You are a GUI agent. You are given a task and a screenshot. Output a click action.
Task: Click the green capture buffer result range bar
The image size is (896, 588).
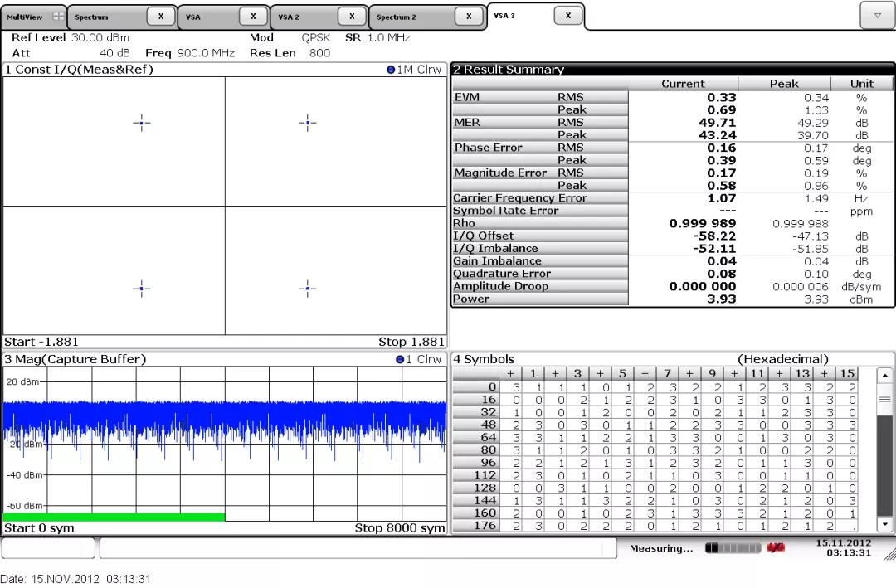coord(114,518)
